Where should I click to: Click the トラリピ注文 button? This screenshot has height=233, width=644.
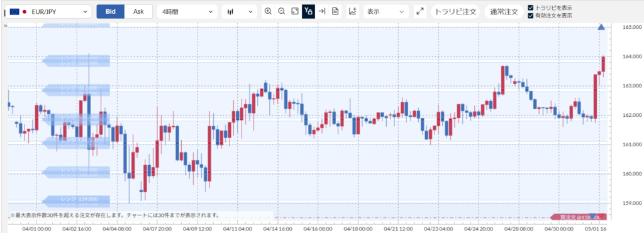(455, 11)
